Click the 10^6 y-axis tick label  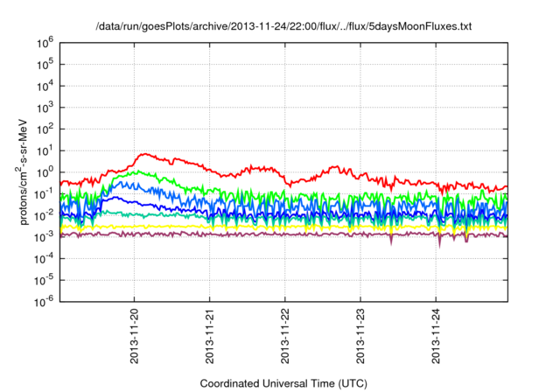coord(45,43)
